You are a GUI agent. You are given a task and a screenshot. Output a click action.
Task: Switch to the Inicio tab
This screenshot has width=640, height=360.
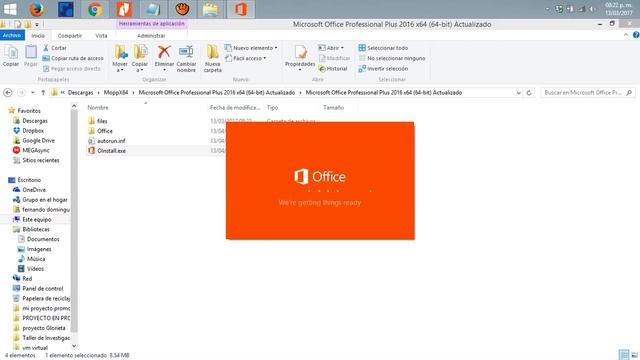click(x=38, y=36)
